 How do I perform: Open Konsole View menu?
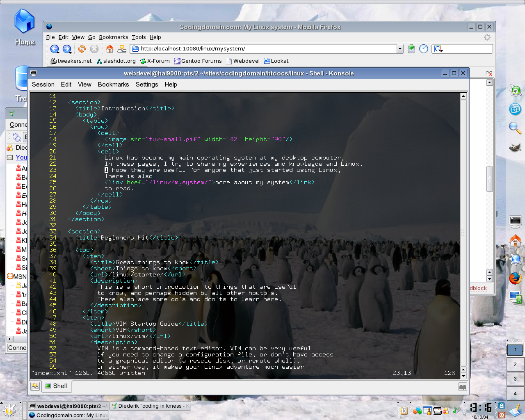pyautogui.click(x=84, y=84)
